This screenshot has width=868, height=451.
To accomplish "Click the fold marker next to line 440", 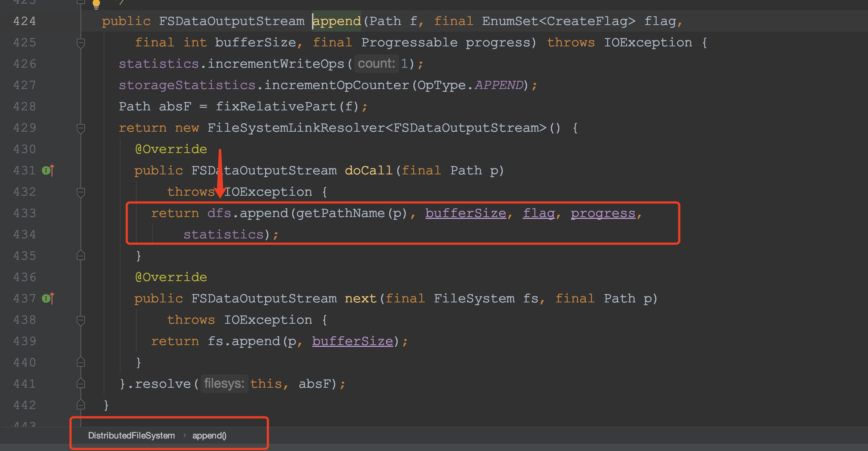I will point(80,362).
